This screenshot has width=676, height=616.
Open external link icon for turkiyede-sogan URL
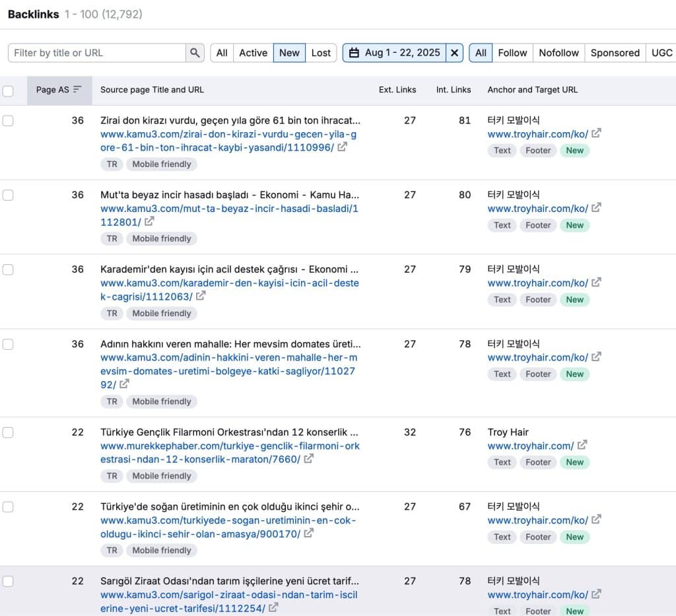[x=309, y=533]
